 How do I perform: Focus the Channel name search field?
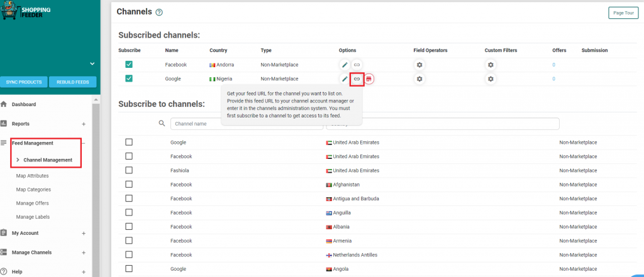tap(247, 124)
